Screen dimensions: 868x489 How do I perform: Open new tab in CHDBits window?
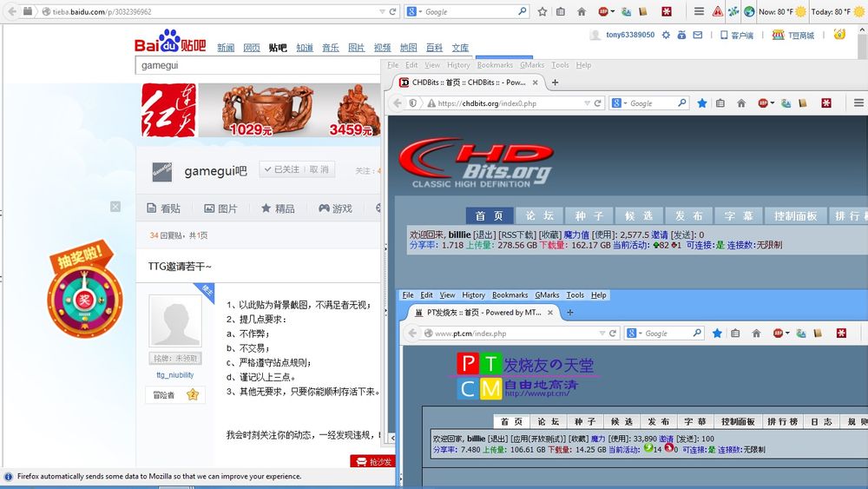(x=555, y=83)
